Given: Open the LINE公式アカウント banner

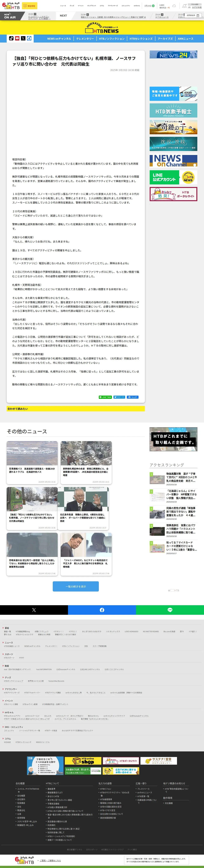Looking at the screenshot, I should [x=173, y=177].
